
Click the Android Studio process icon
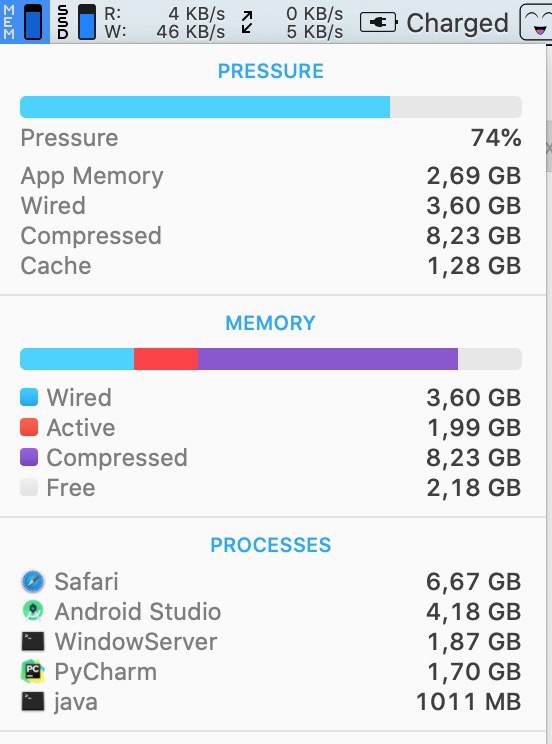click(33, 611)
